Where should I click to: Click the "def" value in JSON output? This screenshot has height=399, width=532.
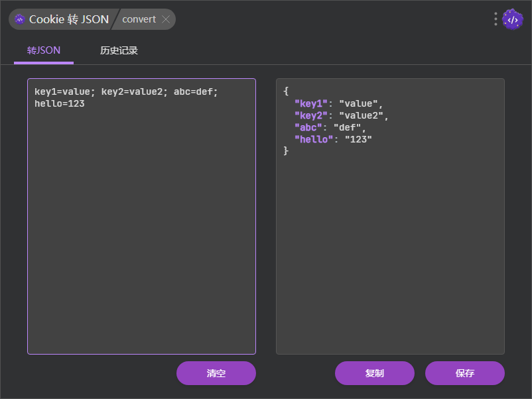pyautogui.click(x=347, y=127)
